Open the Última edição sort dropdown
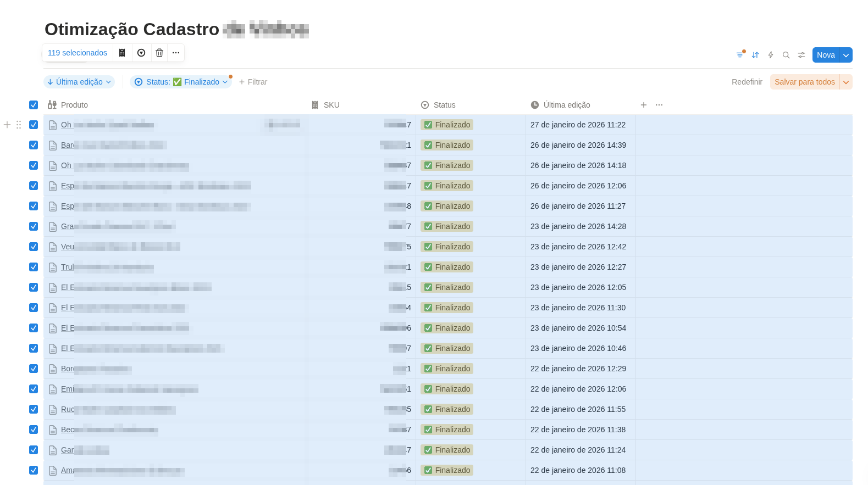 pos(79,82)
